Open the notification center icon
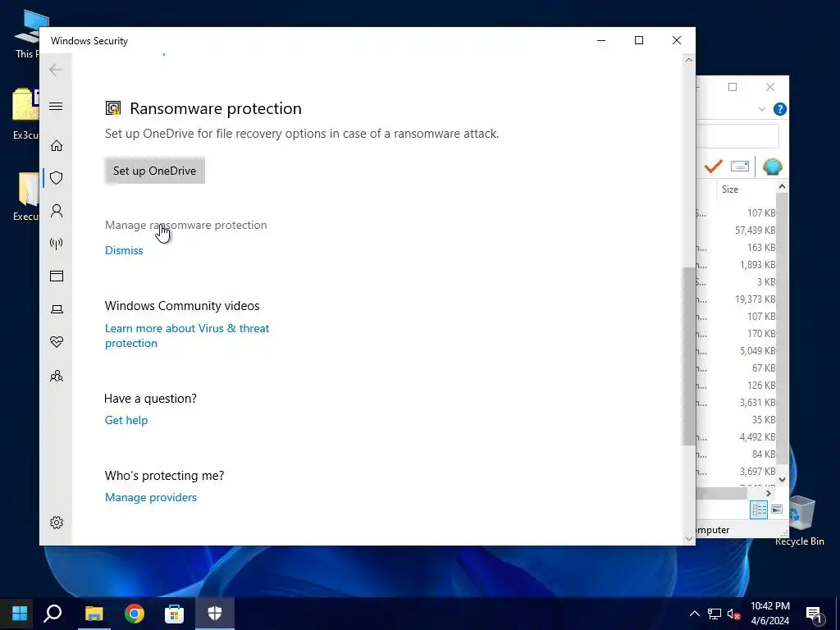 click(x=815, y=614)
